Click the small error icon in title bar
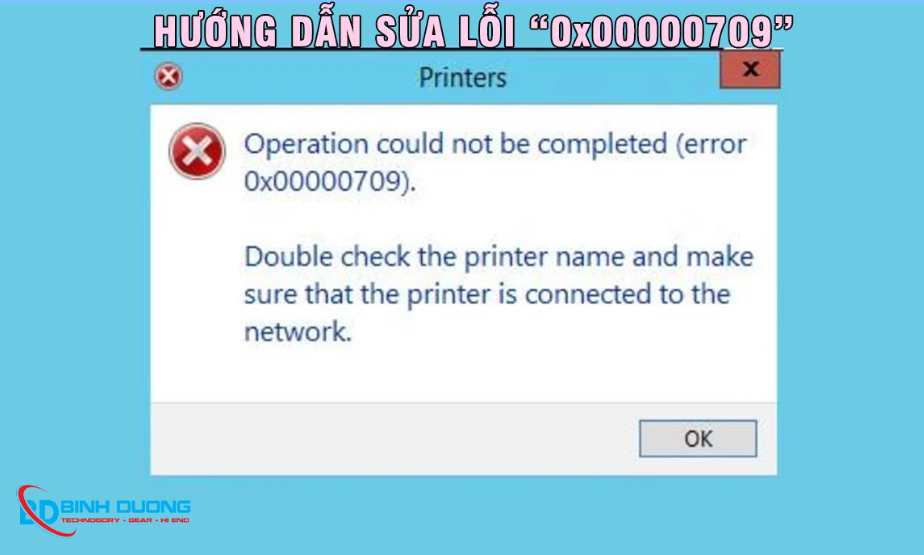 pos(169,77)
